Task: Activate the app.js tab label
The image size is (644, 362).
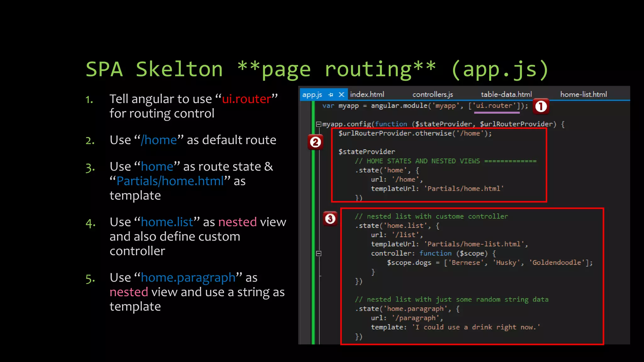Action: tap(312, 95)
